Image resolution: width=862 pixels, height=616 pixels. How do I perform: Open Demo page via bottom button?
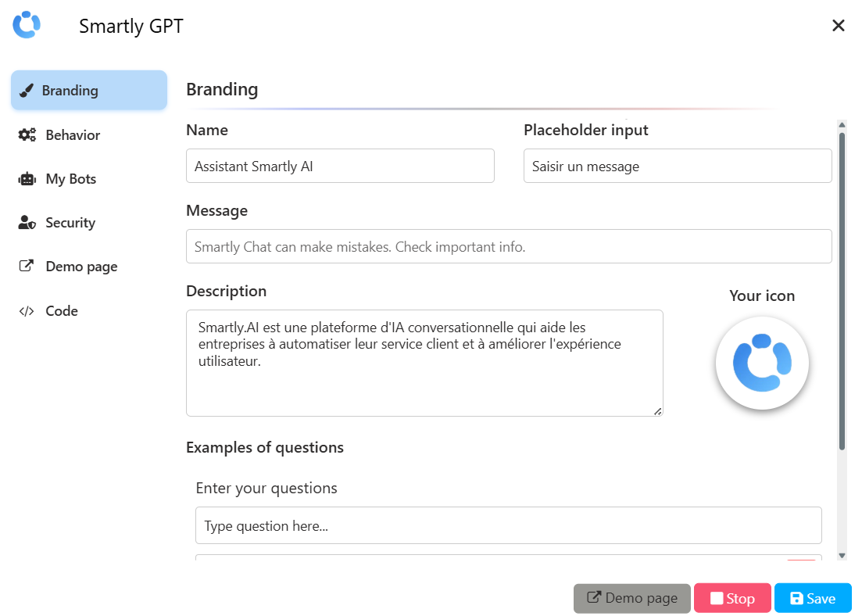[x=631, y=598]
